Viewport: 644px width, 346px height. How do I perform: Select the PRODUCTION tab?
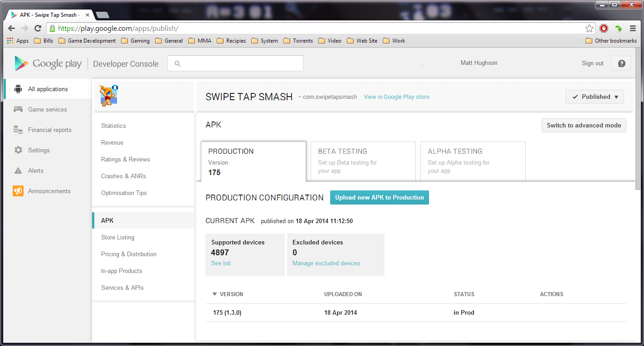pos(254,161)
